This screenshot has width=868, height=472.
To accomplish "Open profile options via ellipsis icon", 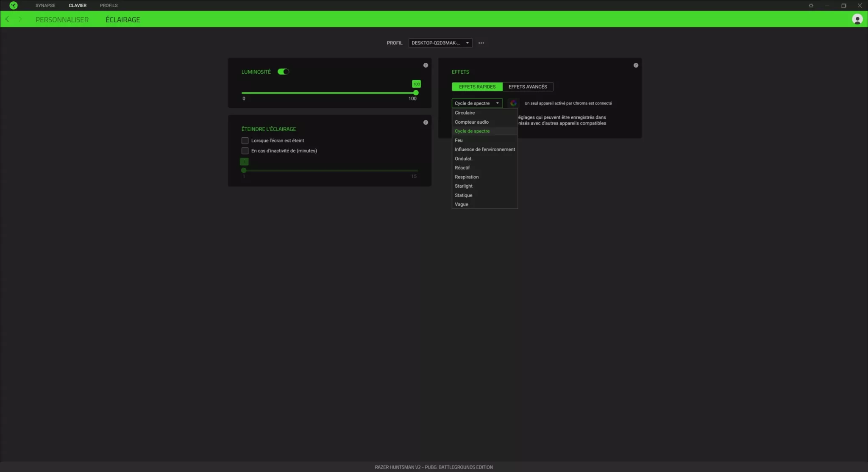I will (x=481, y=42).
